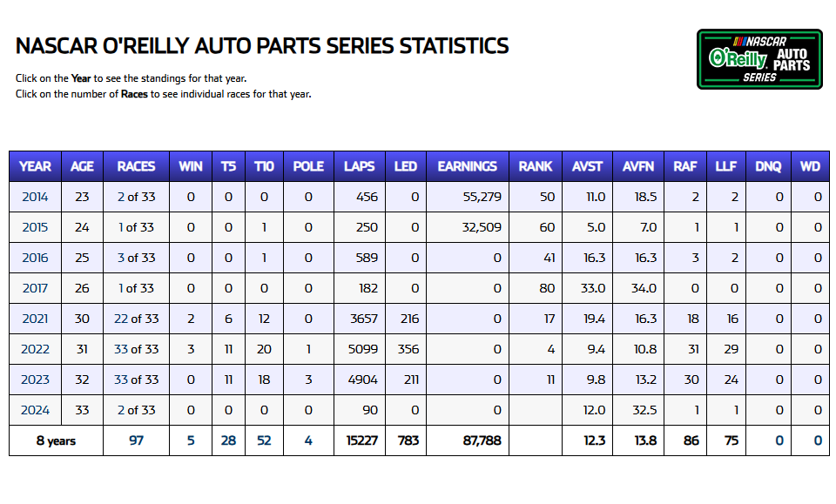View 2016 standings via year link
Viewport: 836px width, 504px height.
[35, 258]
